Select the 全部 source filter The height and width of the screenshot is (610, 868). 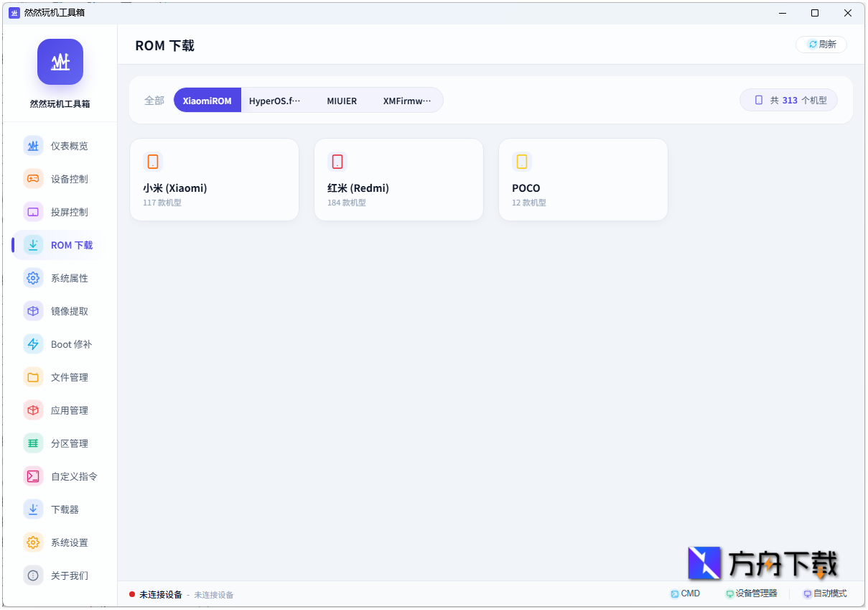154,101
